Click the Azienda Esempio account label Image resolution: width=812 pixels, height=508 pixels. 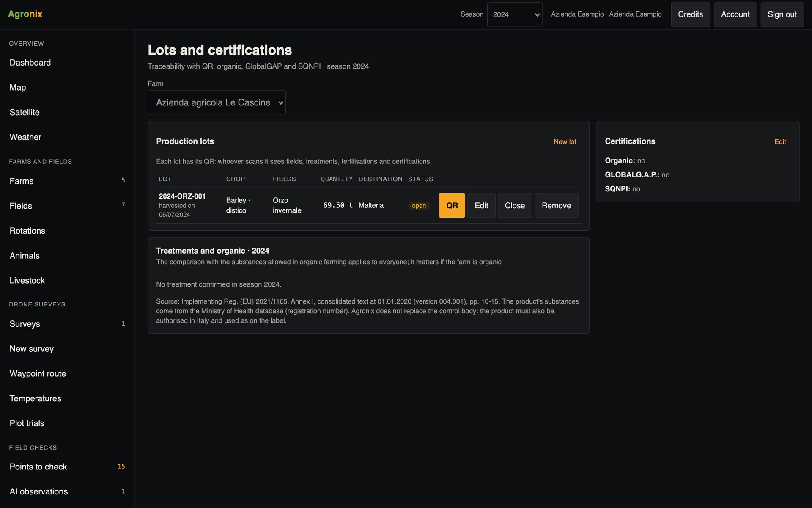[x=606, y=14]
